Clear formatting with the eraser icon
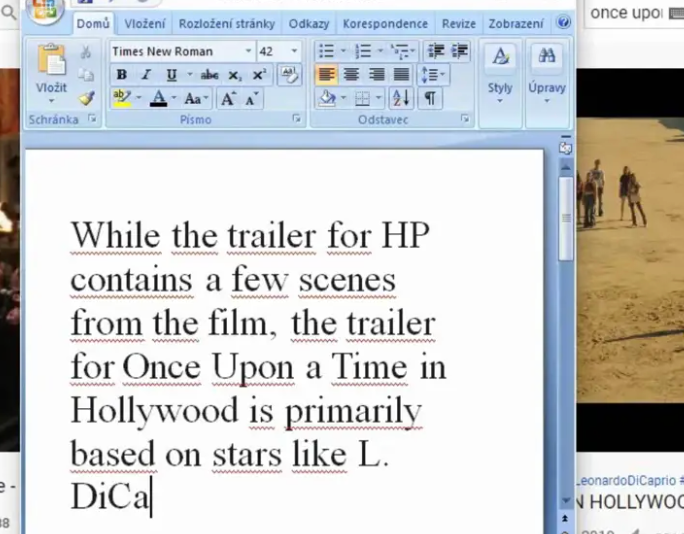This screenshot has height=534, width=684. tap(289, 75)
